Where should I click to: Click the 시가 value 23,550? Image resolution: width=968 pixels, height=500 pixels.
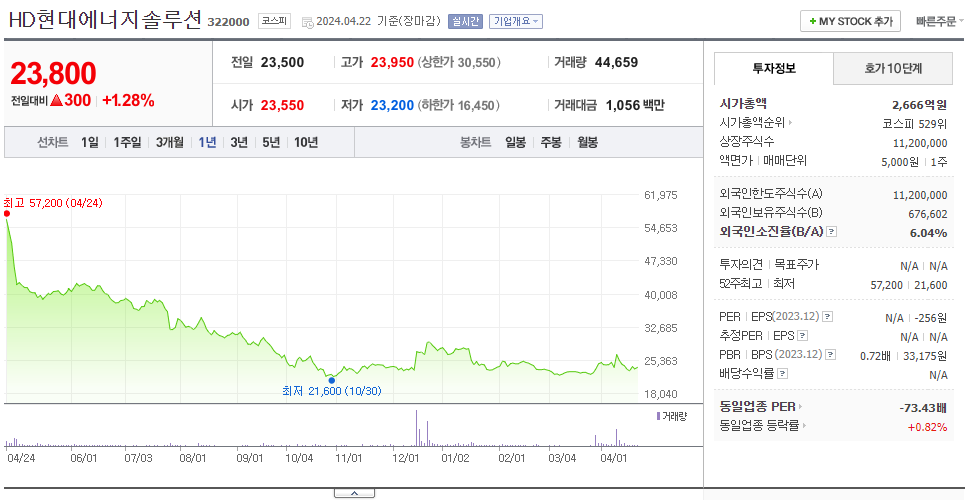pos(282,106)
